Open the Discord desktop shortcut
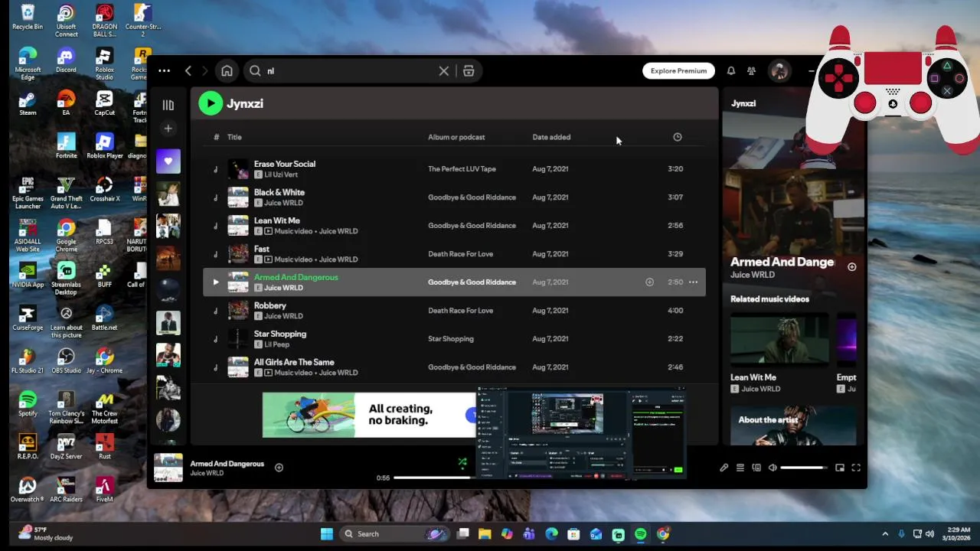The width and height of the screenshot is (980, 551). [66, 60]
